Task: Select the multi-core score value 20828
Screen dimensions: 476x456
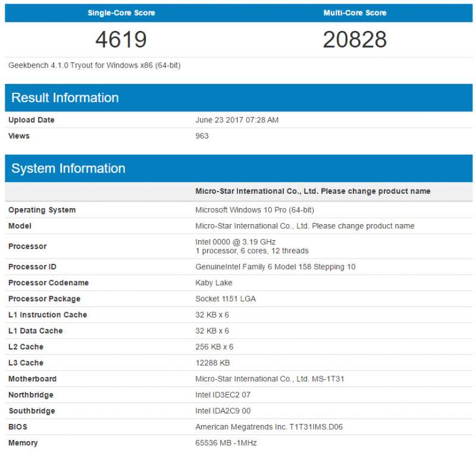Action: click(355, 39)
